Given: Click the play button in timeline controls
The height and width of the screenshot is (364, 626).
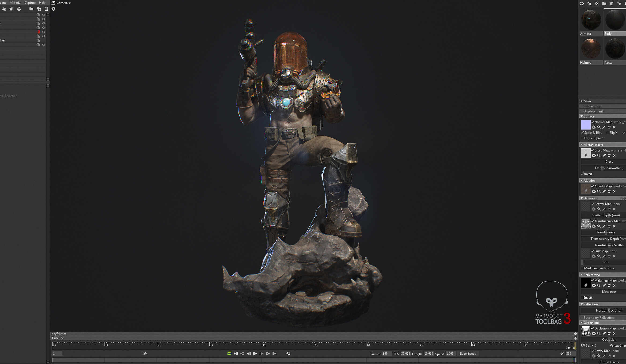Looking at the screenshot, I should coord(255,354).
